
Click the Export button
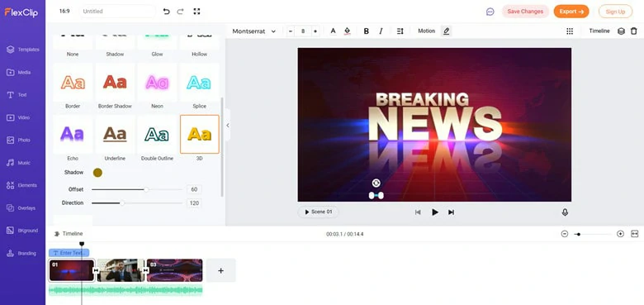click(571, 12)
